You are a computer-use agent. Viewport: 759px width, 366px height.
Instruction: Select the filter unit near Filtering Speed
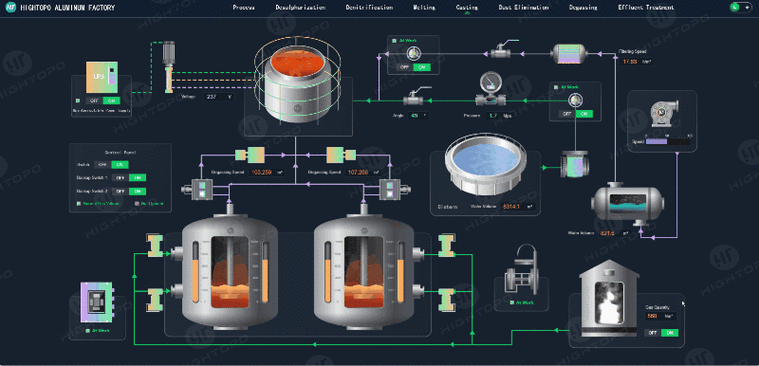pos(569,54)
